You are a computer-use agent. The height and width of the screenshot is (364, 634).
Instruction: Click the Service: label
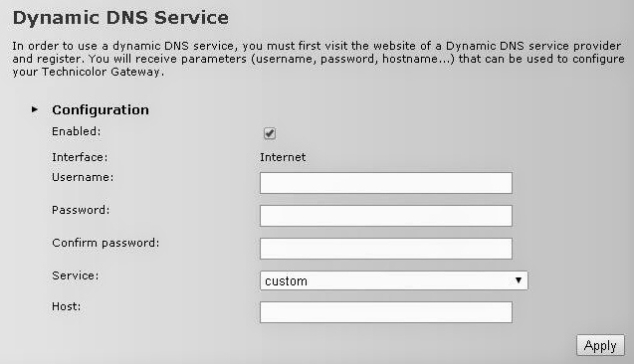point(76,275)
